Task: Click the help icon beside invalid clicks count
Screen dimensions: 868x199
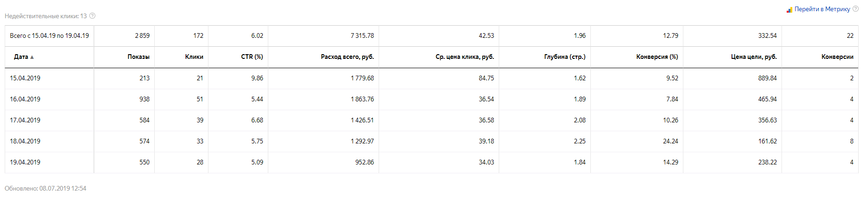Action: (x=93, y=16)
